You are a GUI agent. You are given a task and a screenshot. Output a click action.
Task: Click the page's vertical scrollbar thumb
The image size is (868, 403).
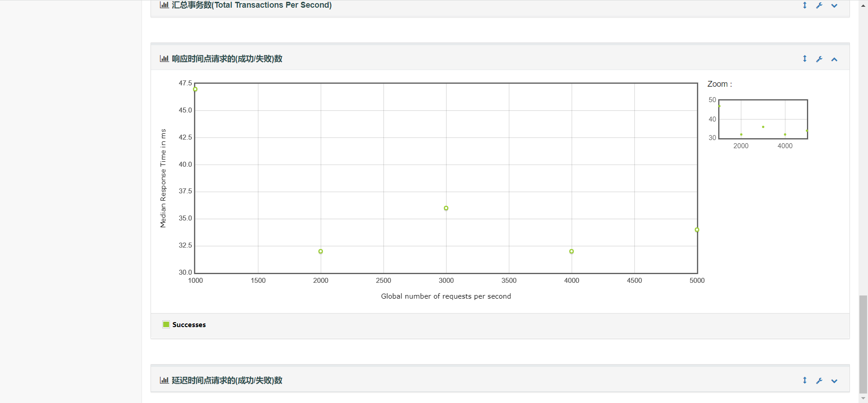(863, 344)
